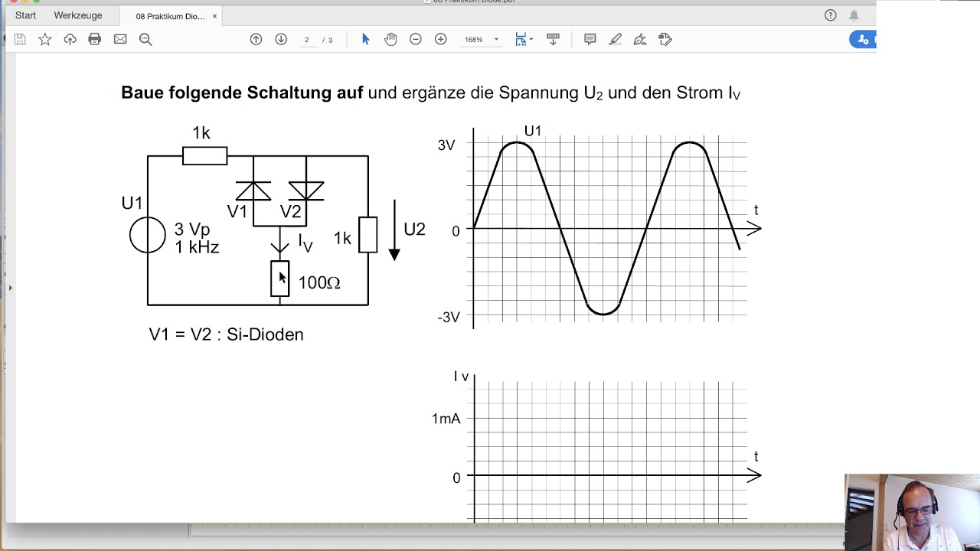Click the webcam video thumbnail

point(913,513)
